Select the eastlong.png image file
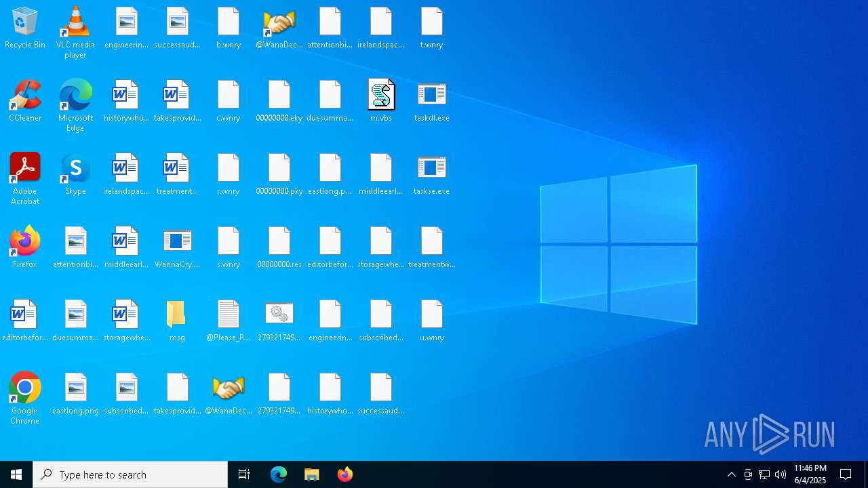 click(x=76, y=394)
